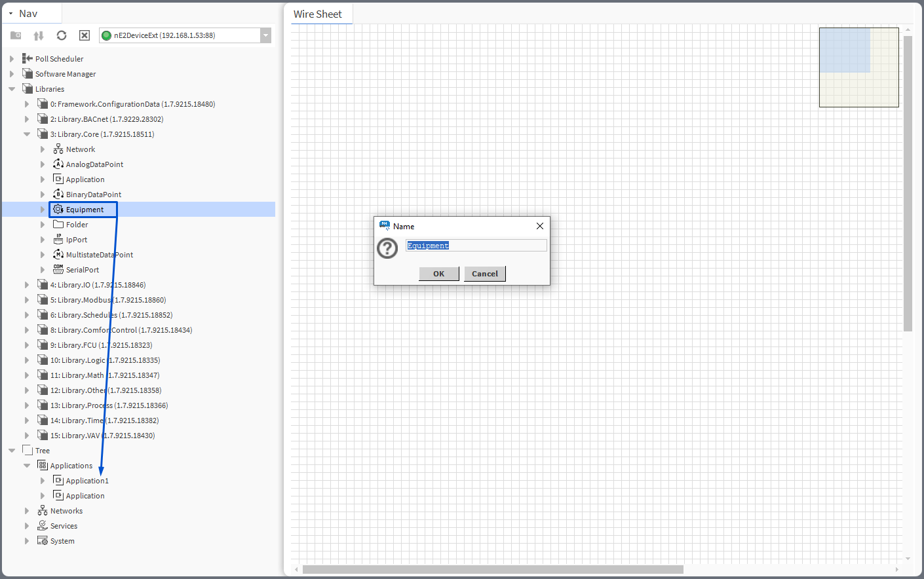Click the SerialPort COM icon

pyautogui.click(x=58, y=270)
